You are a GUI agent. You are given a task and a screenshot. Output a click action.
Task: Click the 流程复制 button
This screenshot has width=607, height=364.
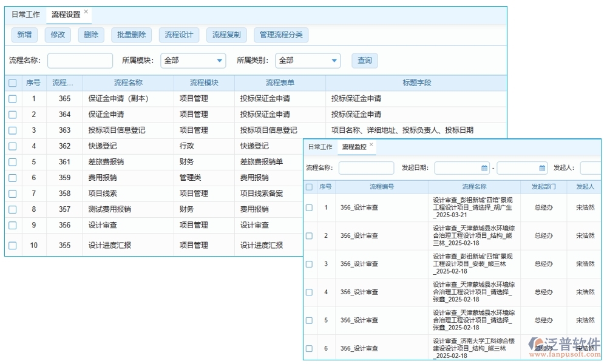click(226, 35)
